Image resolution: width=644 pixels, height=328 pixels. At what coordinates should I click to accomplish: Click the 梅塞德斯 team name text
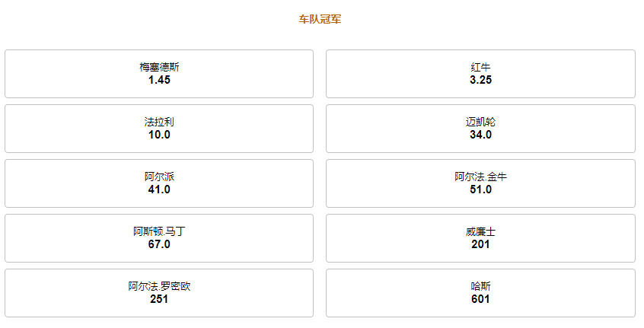pos(159,67)
